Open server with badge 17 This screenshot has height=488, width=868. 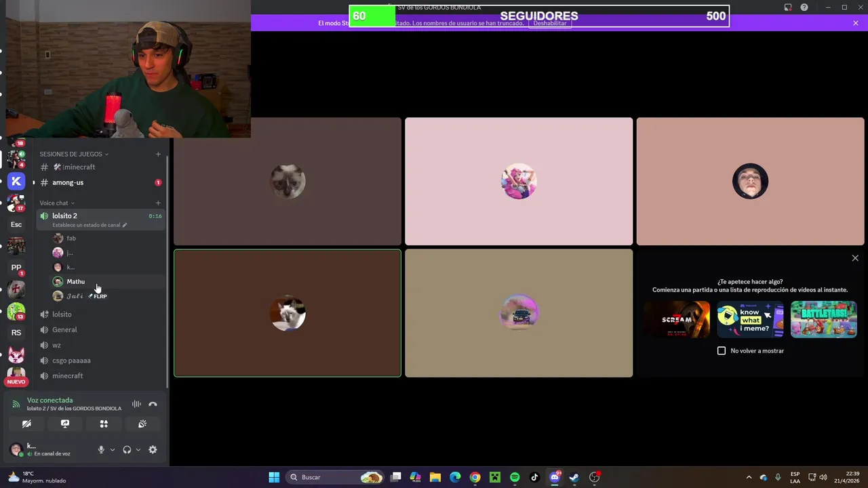click(x=16, y=203)
